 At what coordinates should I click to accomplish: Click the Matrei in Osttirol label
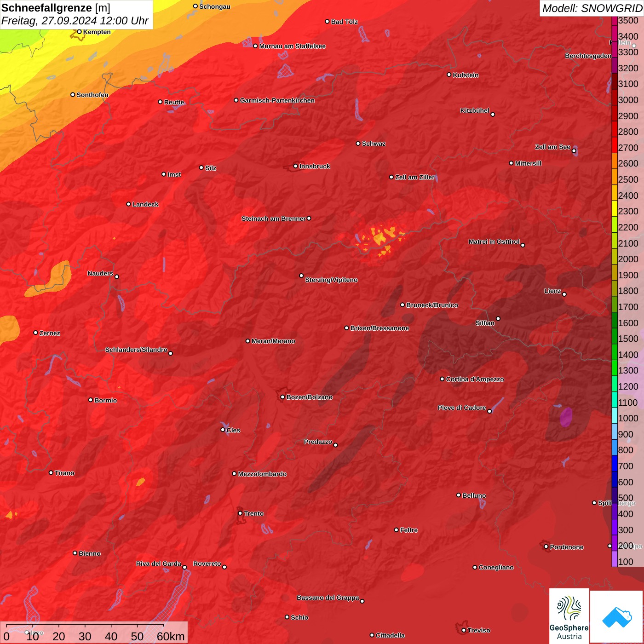pos(494,241)
